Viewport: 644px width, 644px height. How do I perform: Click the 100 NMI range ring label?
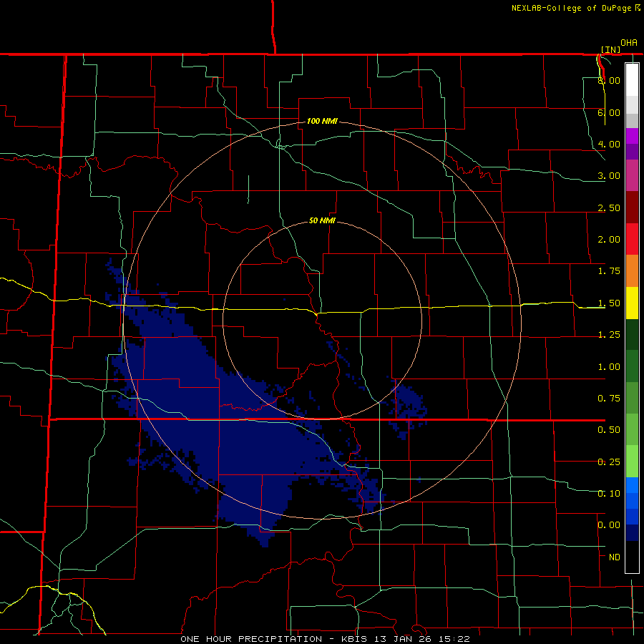[x=322, y=121]
